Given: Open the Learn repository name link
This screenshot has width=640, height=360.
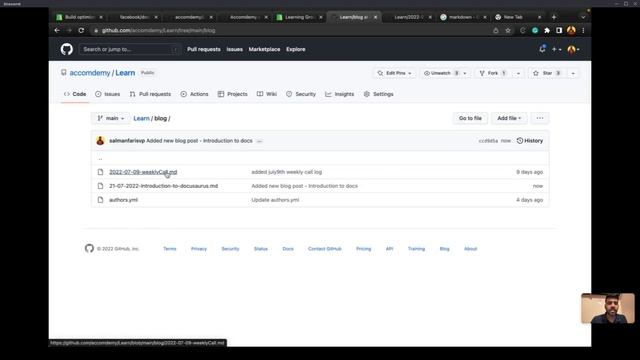Looking at the screenshot, I should [125, 73].
